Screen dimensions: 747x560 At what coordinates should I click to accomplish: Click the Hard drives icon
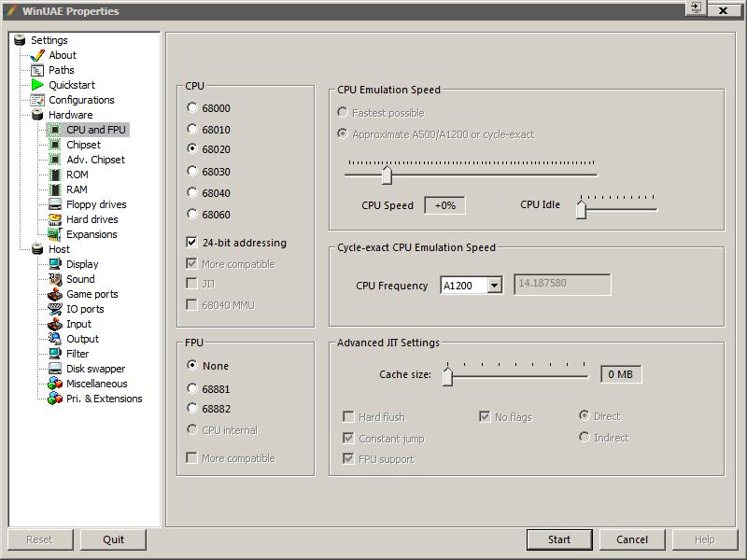pos(55,219)
